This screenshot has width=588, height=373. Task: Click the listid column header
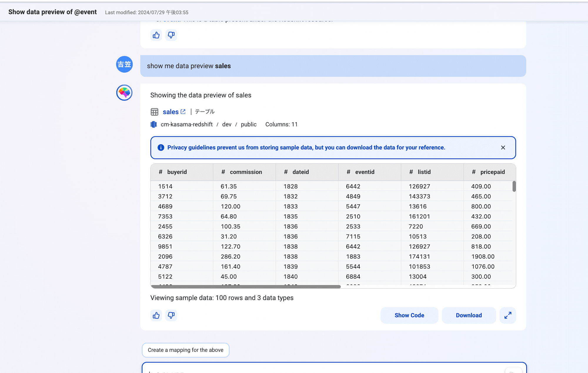click(x=432, y=172)
